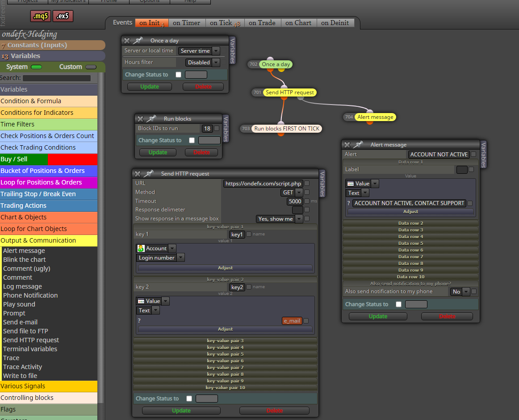Image resolution: width=519 pixels, height=420 pixels.
Task: Open the on Timer tab
Action: (x=186, y=23)
